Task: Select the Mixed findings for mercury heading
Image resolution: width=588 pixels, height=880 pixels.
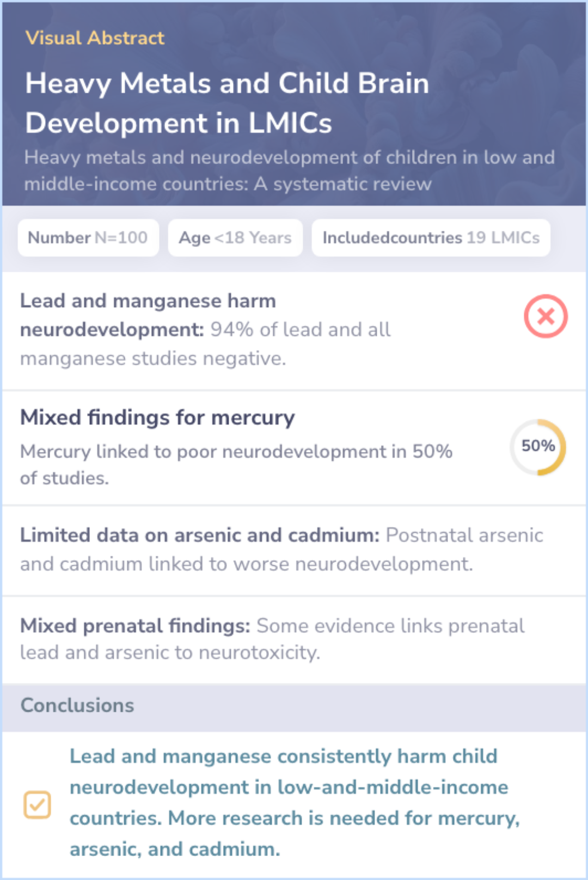Action: tap(157, 418)
